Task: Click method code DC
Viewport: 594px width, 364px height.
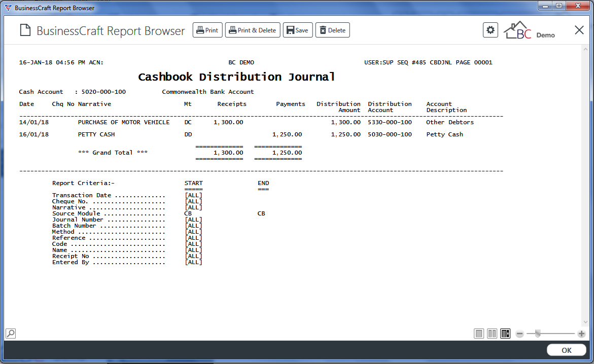Action: coord(188,122)
